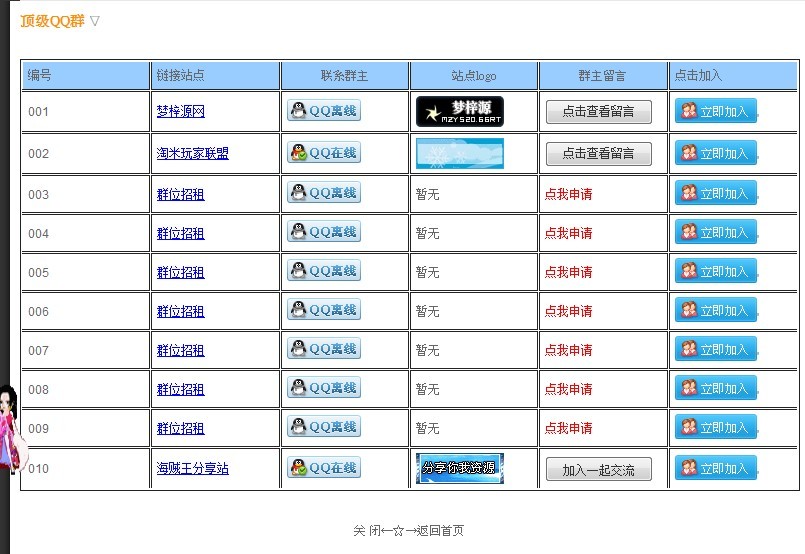Click 点我申请 in row 004

568,233
